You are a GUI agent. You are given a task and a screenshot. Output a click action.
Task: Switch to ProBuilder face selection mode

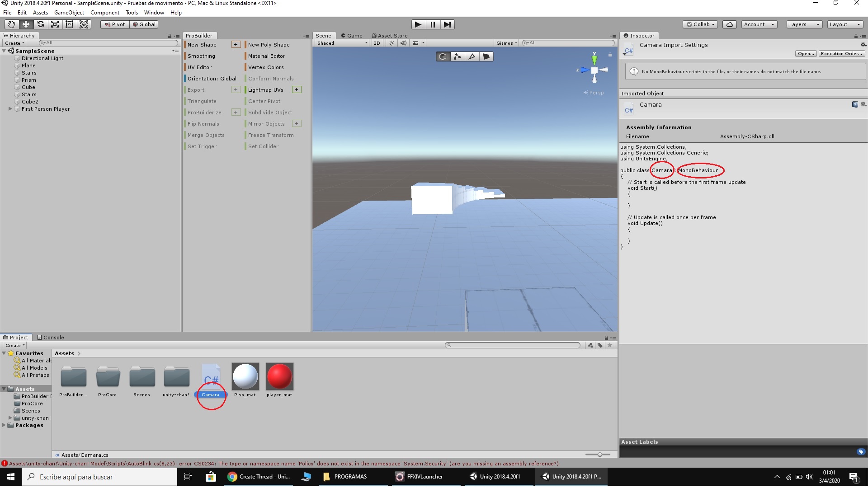486,56
